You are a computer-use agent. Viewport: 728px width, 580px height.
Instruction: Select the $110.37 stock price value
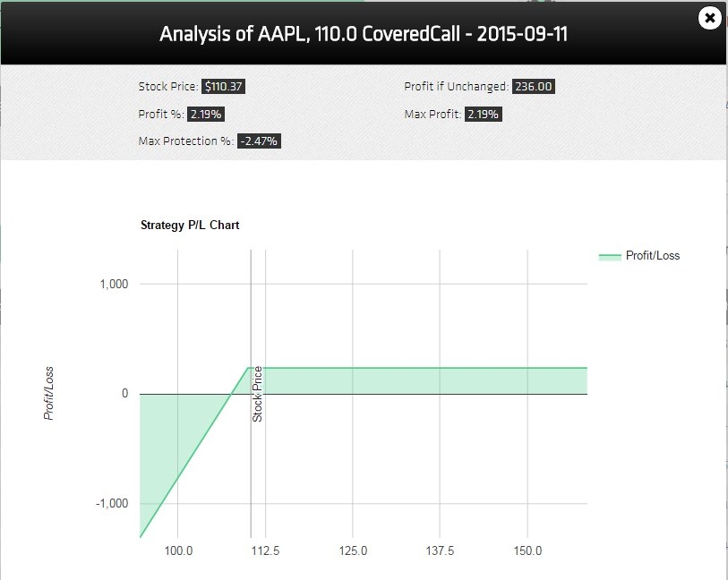coord(223,86)
